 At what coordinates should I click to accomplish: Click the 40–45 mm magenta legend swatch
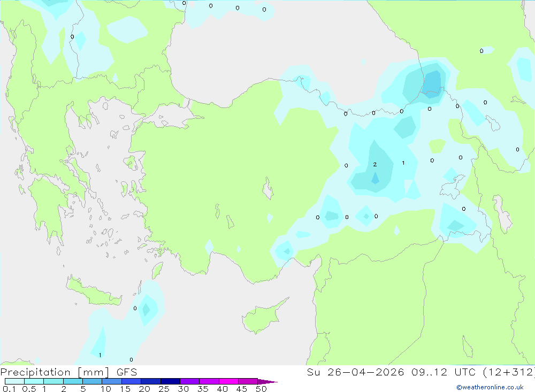pyautogui.click(x=228, y=381)
